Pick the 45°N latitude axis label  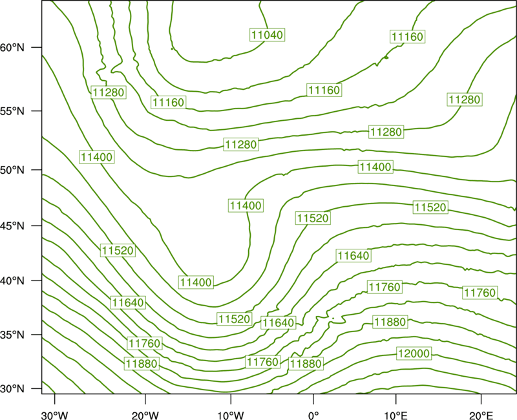click(x=12, y=226)
